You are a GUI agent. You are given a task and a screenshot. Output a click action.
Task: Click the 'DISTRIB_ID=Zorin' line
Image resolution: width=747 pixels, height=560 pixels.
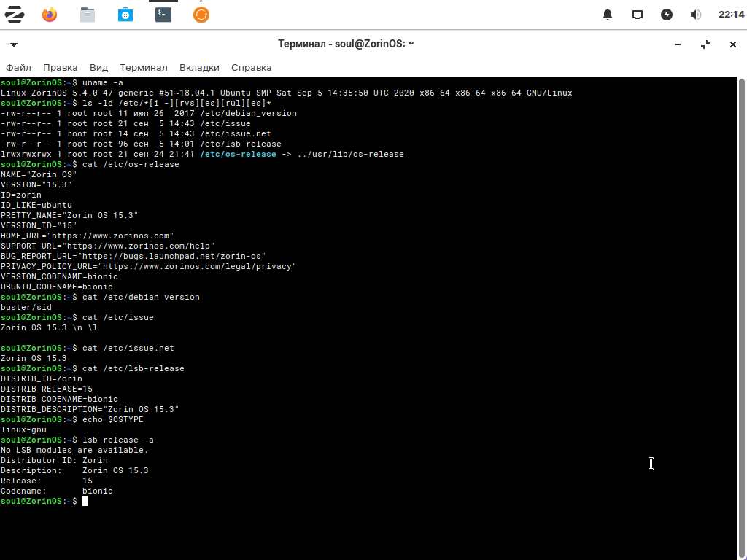[42, 378]
